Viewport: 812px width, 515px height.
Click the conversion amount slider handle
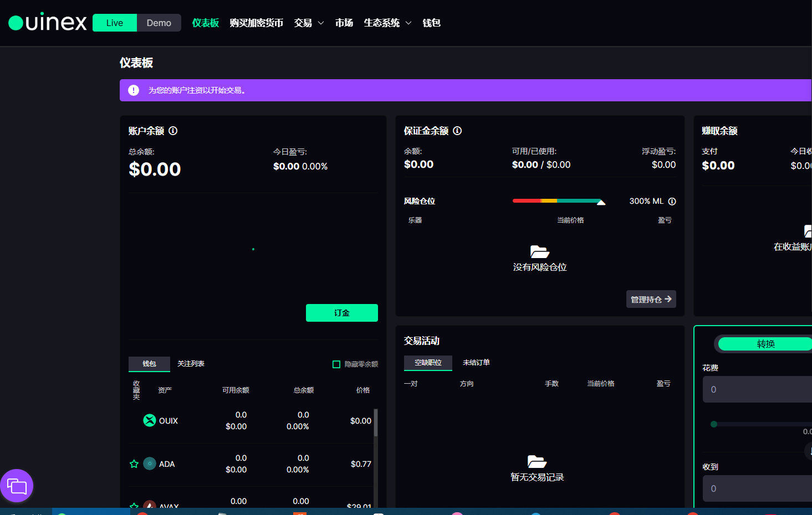[x=714, y=424]
